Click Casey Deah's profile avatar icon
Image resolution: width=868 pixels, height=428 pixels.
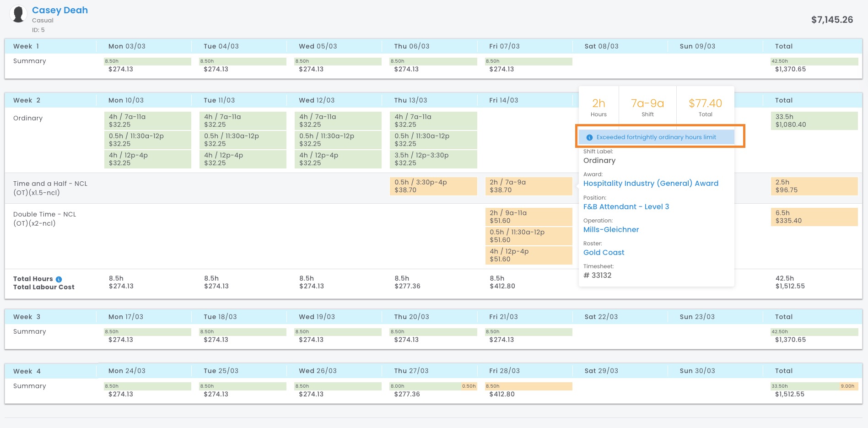pos(18,14)
